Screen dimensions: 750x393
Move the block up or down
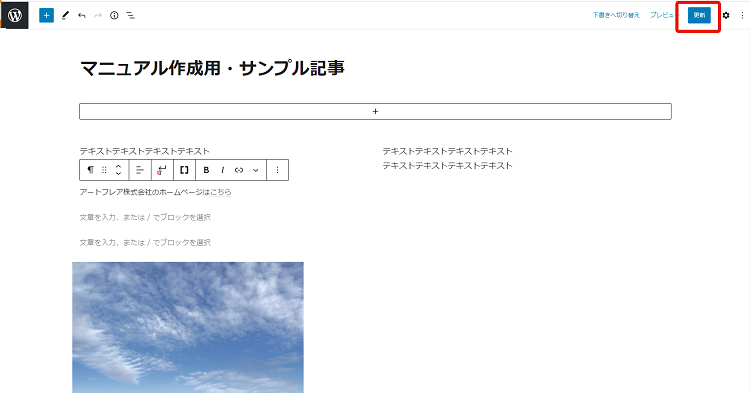click(119, 170)
